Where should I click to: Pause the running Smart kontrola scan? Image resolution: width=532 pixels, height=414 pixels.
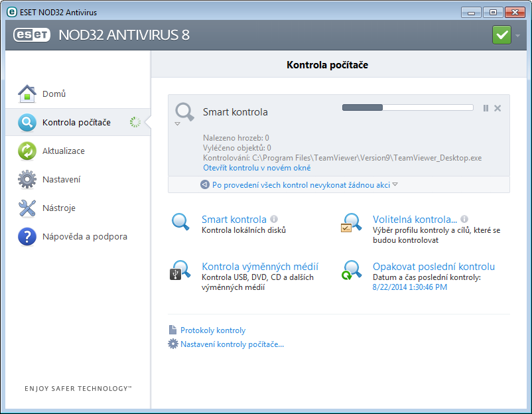pyautogui.click(x=486, y=108)
